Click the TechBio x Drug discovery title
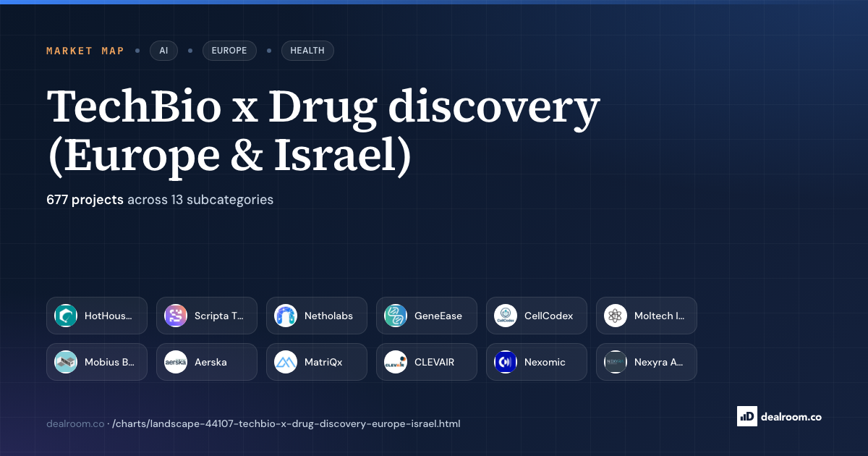The image size is (868, 456). [323, 132]
